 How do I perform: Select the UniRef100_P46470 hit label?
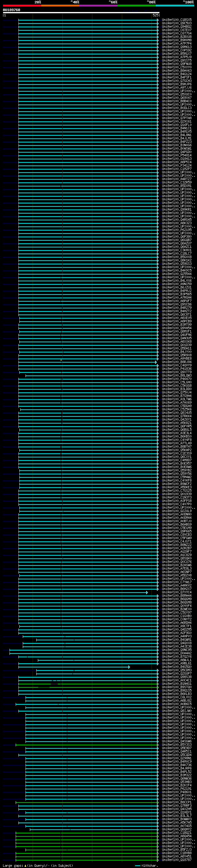click(176, 379)
